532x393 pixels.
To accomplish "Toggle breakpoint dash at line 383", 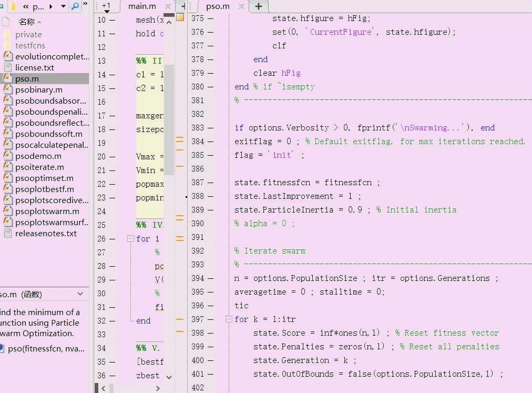I will click(211, 128).
